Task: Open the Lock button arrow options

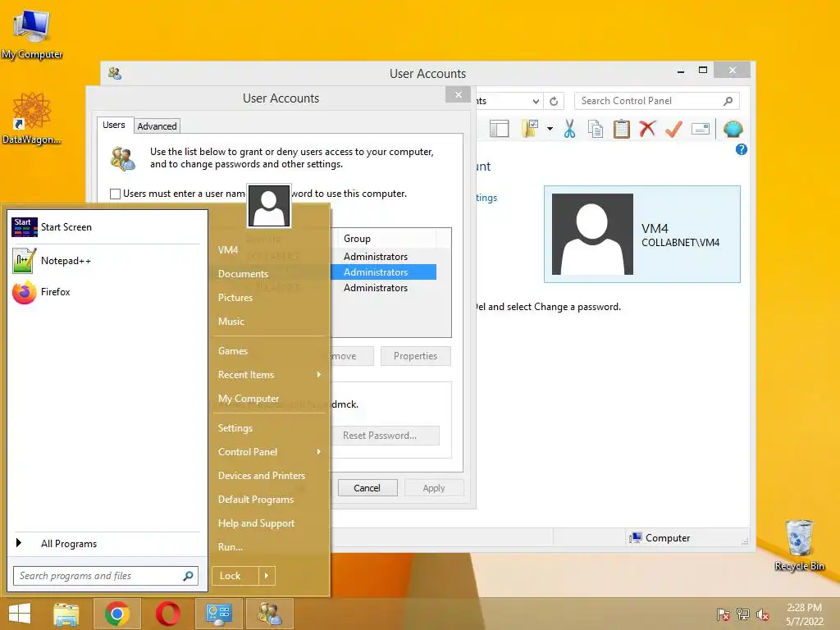Action: pyautogui.click(x=267, y=576)
